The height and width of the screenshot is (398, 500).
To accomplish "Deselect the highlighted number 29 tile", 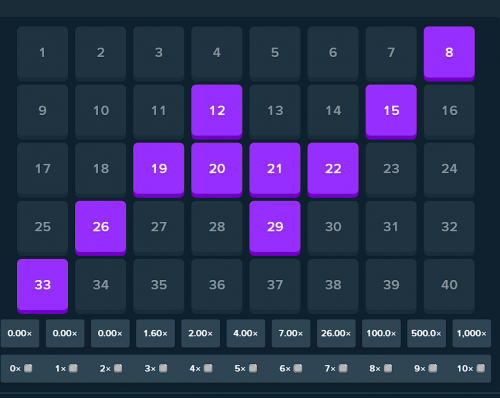I will tap(275, 228).
